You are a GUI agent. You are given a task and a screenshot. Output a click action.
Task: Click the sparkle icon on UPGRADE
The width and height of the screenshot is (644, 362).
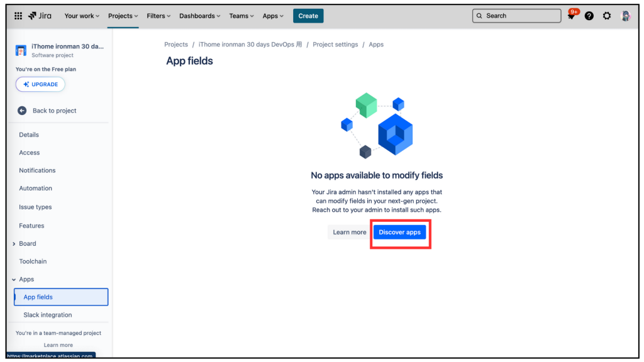point(26,84)
